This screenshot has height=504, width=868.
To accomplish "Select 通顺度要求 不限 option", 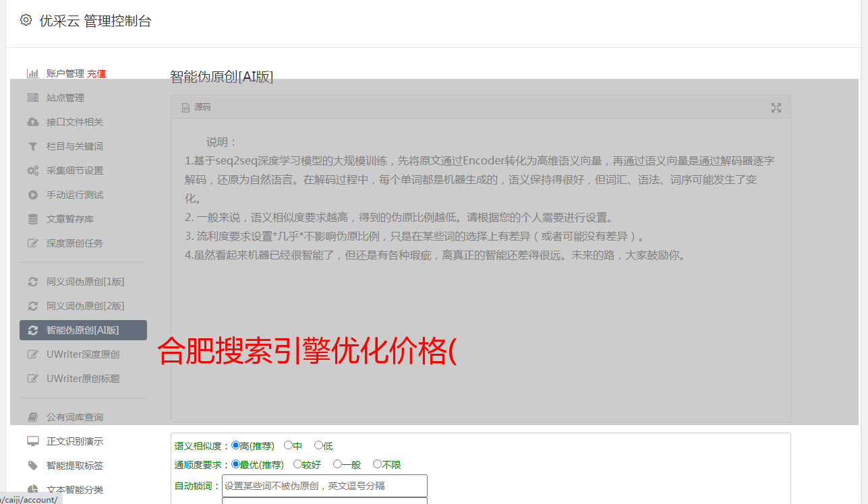I will [377, 464].
